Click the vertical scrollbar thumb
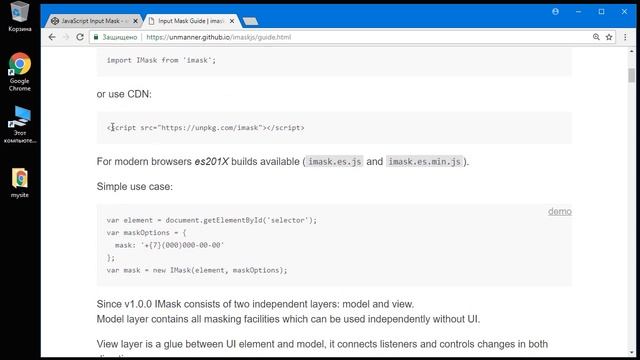Screen dimensions: 640x360 (631, 76)
